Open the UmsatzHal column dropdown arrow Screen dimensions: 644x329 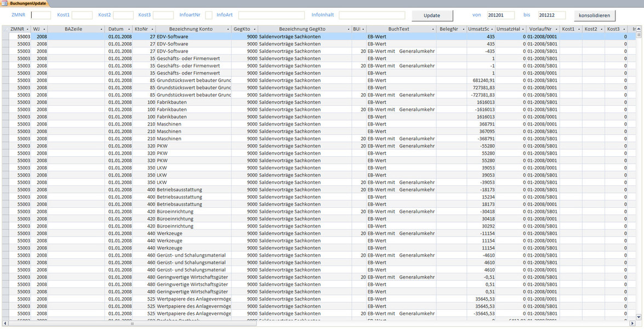click(x=523, y=29)
